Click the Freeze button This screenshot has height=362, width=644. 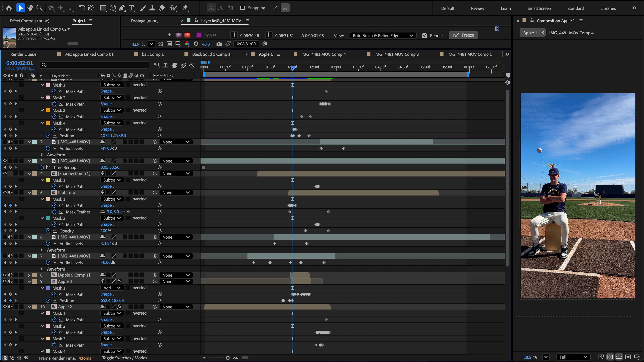coord(463,35)
